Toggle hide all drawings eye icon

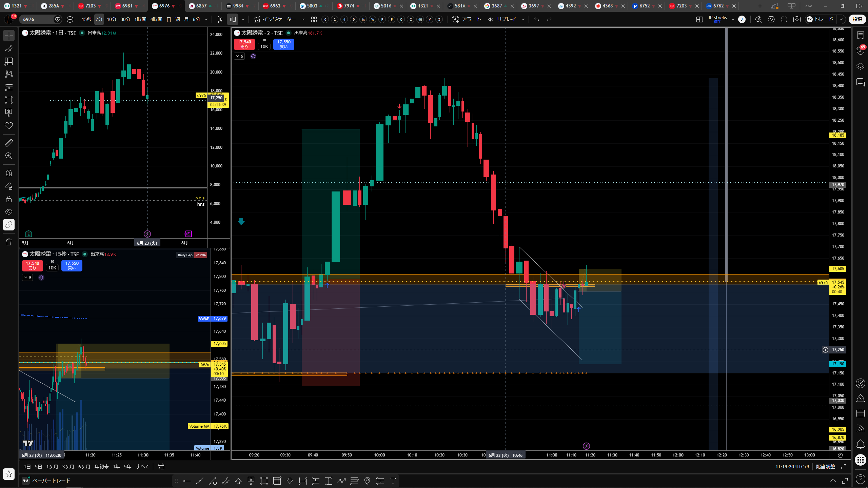pos(9,212)
